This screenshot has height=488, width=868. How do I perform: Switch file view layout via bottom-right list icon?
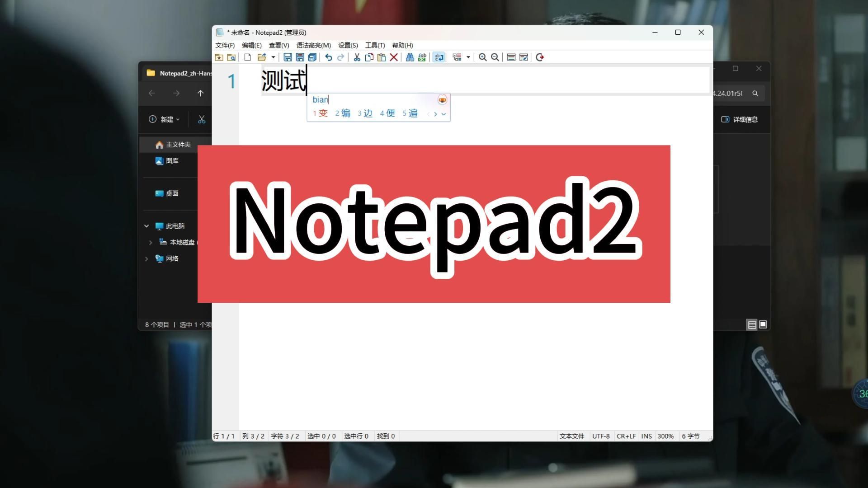752,324
